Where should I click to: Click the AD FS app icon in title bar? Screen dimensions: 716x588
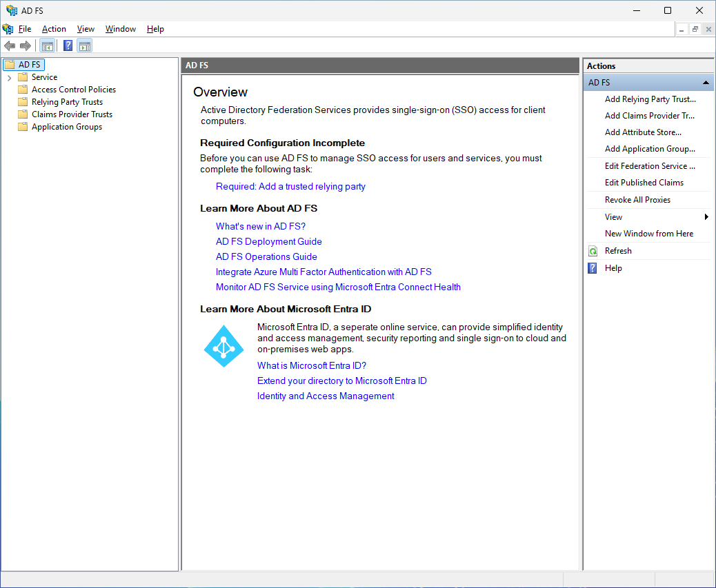12,10
